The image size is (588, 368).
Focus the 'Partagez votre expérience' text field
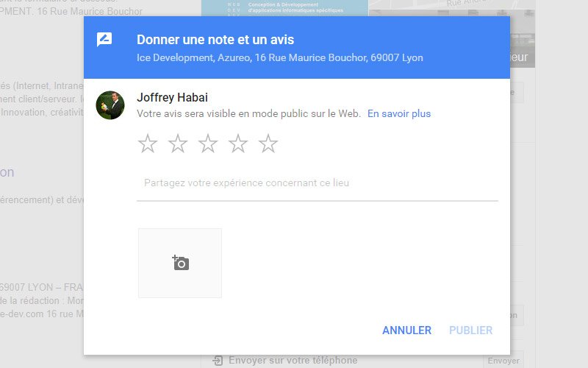pos(318,183)
